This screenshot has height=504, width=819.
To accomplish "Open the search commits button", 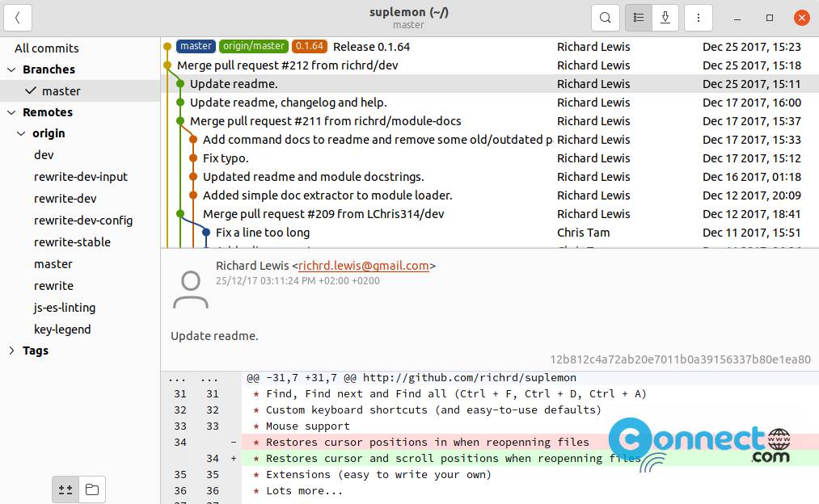I will click(x=606, y=18).
